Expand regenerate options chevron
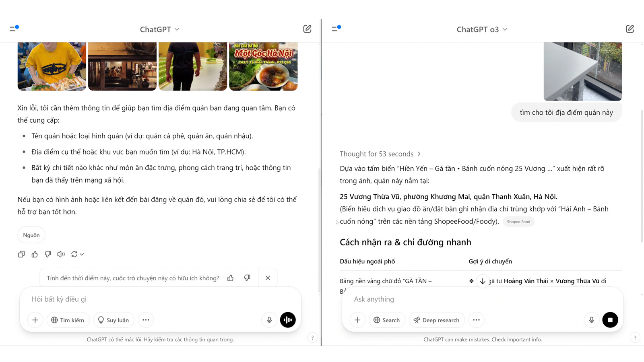 tap(82, 255)
